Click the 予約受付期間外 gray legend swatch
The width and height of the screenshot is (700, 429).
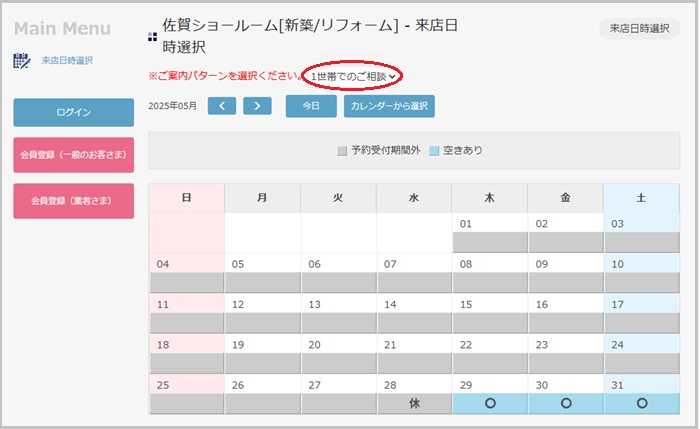[342, 151]
